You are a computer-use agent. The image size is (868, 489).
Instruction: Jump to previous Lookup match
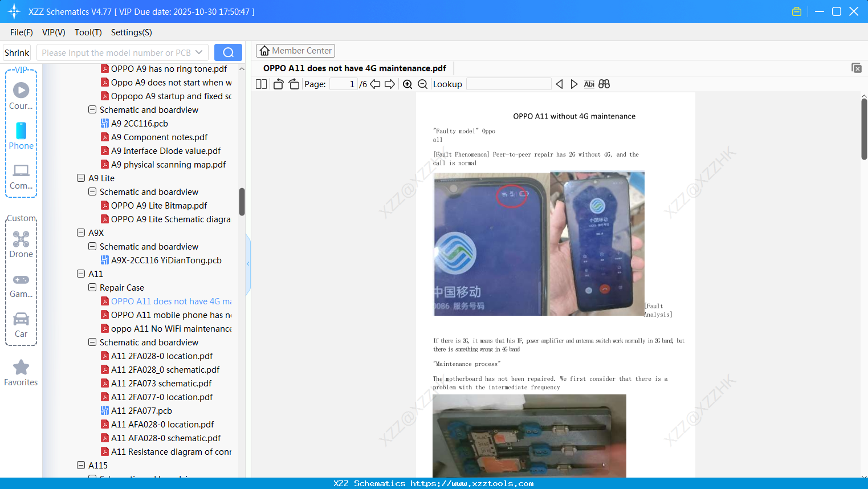click(559, 84)
